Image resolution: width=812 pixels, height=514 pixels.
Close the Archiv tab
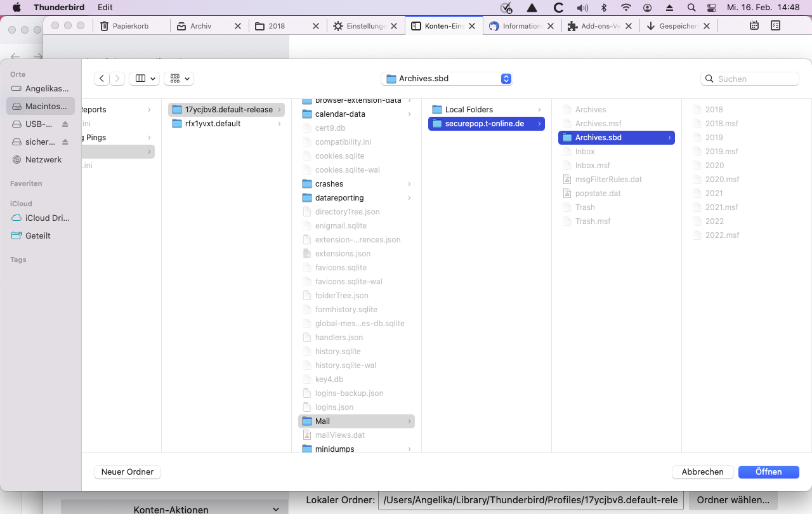238,26
